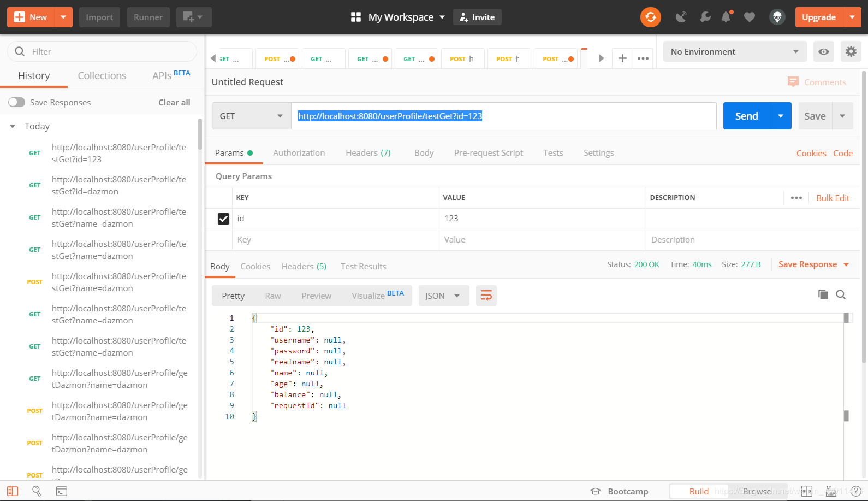
Task: Click the two-pane layout icon
Action: [x=807, y=491]
